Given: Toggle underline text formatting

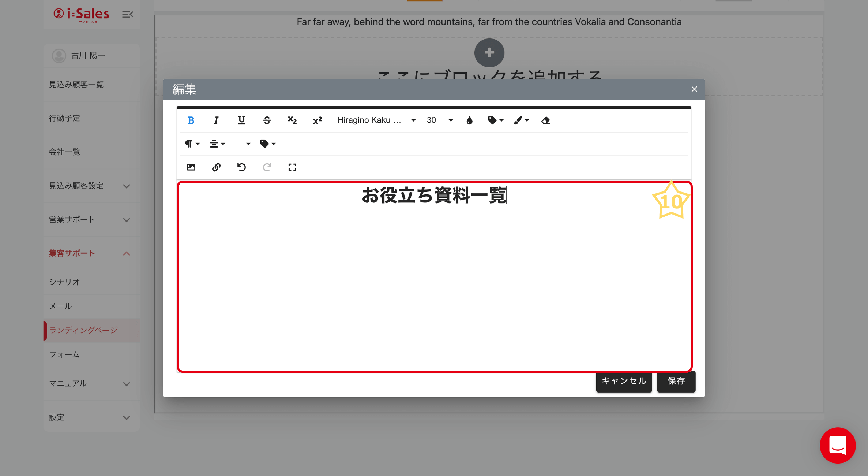Looking at the screenshot, I should point(241,120).
